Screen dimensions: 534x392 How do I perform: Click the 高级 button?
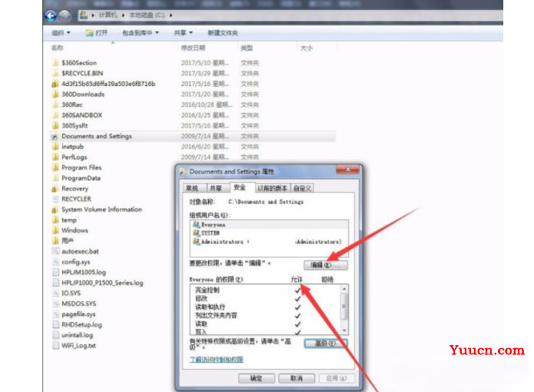point(326,344)
